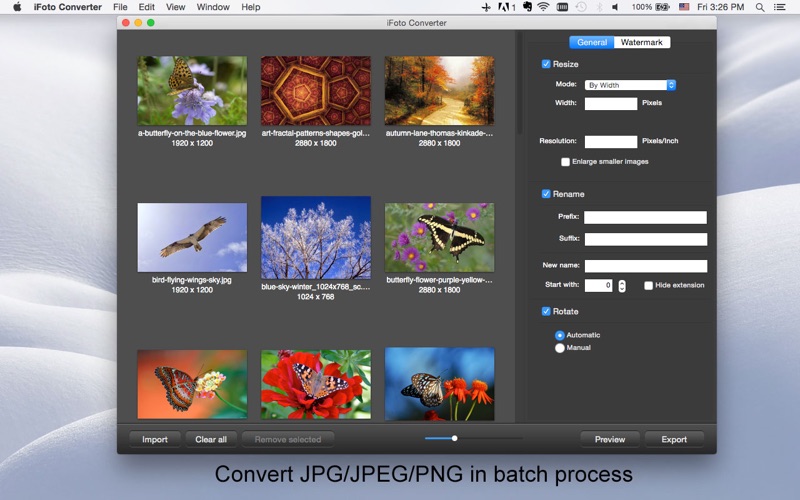Open the Edit menu
This screenshot has width=800, height=500.
(x=146, y=7)
